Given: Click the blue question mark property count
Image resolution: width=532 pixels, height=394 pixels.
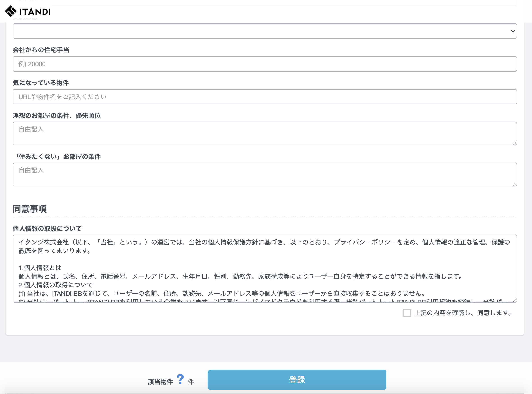Looking at the screenshot, I should 180,379.
